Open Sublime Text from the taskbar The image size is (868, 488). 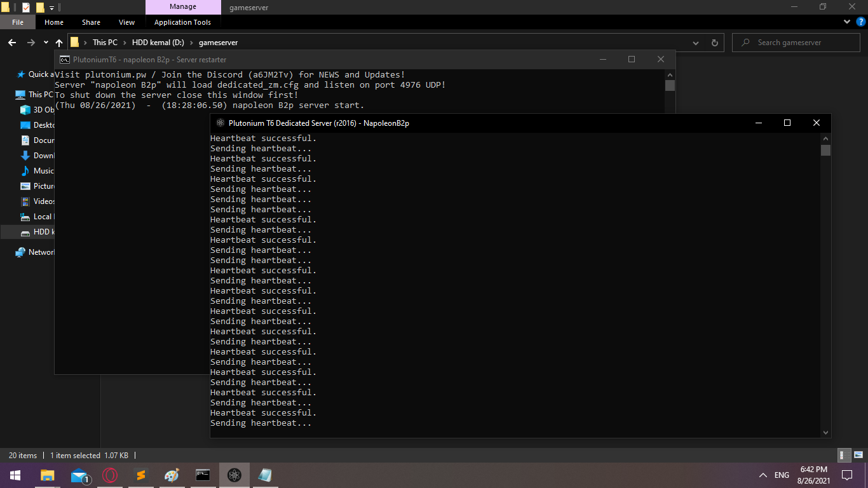(141, 475)
